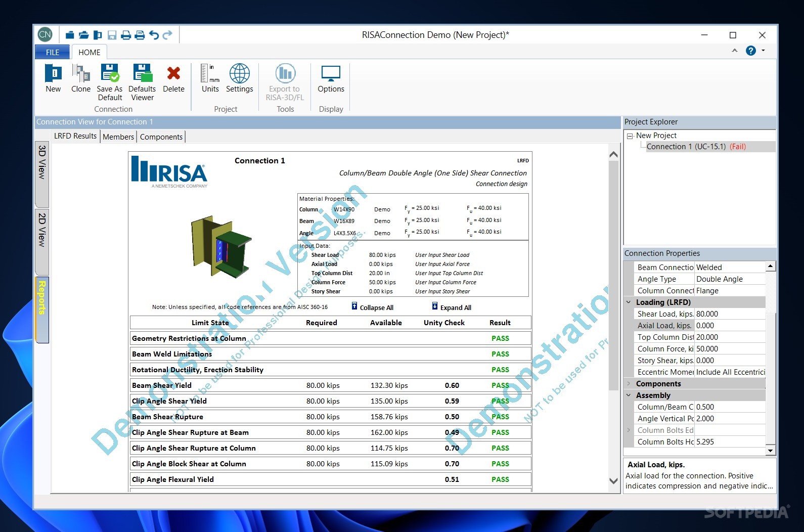
Task: Collapse All limit state rows
Action: 373,307
